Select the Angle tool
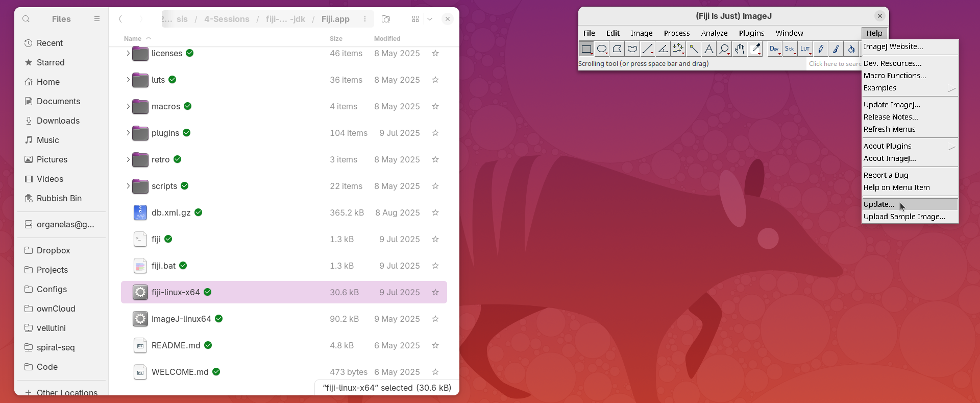Image resolution: width=980 pixels, height=403 pixels. 663,49
